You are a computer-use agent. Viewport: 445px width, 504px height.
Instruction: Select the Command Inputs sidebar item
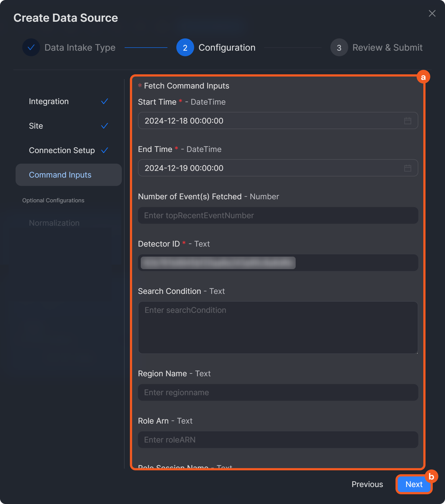(x=60, y=175)
